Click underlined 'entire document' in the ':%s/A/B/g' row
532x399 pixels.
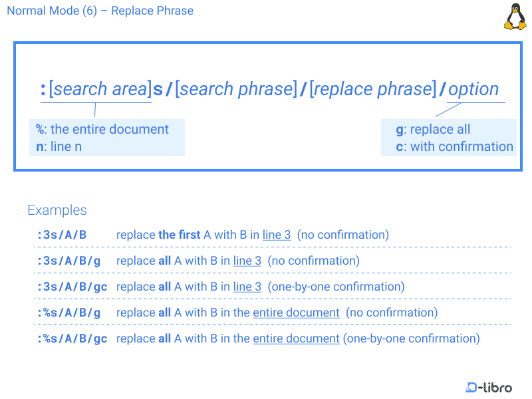coord(296,313)
